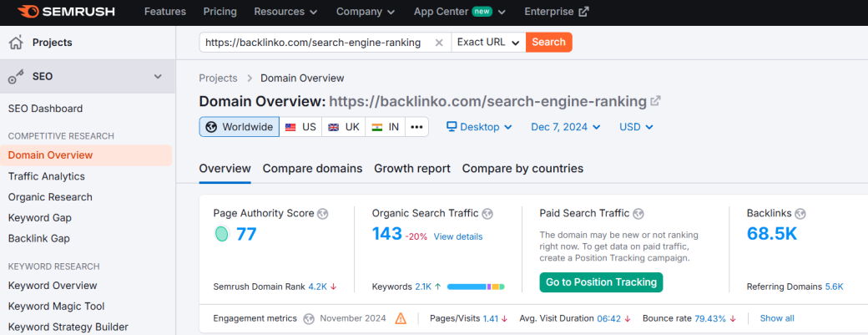
Task: Switch to Compare by countries tab
Action: click(x=522, y=168)
